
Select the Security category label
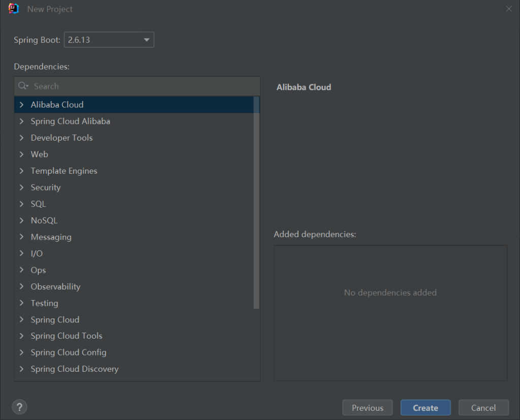[46, 187]
